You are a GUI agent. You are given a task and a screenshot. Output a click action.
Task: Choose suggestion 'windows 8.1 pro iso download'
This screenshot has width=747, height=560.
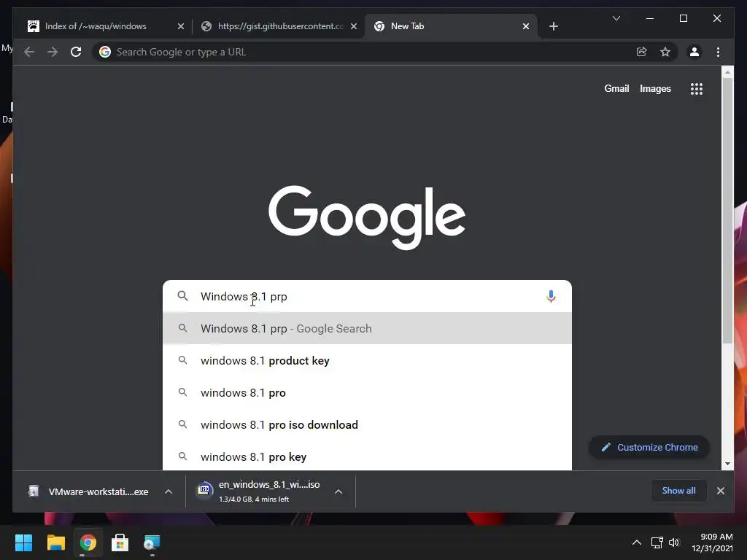tap(367, 424)
